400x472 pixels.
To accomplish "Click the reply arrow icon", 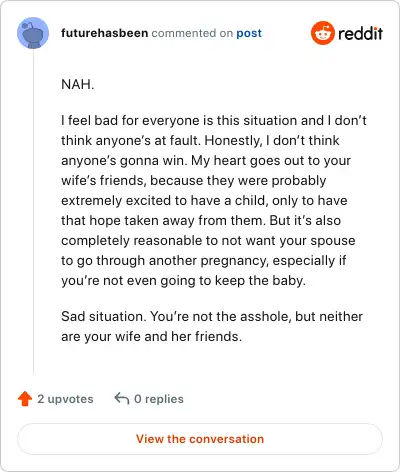I will tap(122, 398).
